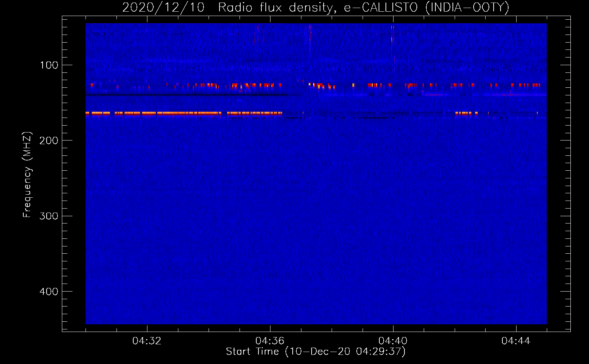
Task: Click the 04:36 time tick label
Action: point(270,341)
